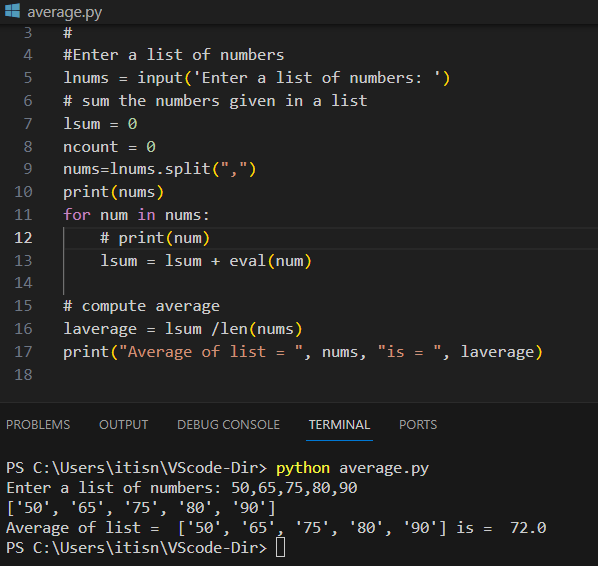Click line number 5 in gutter

(x=28, y=78)
